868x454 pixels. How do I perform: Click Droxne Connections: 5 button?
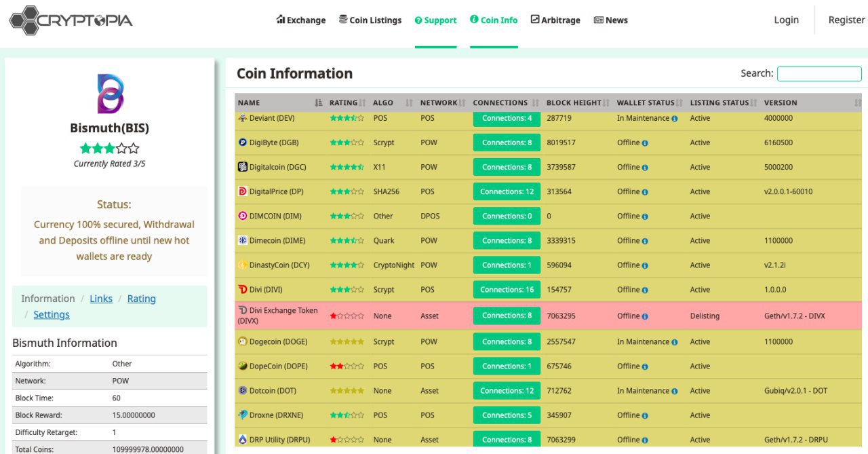click(507, 415)
